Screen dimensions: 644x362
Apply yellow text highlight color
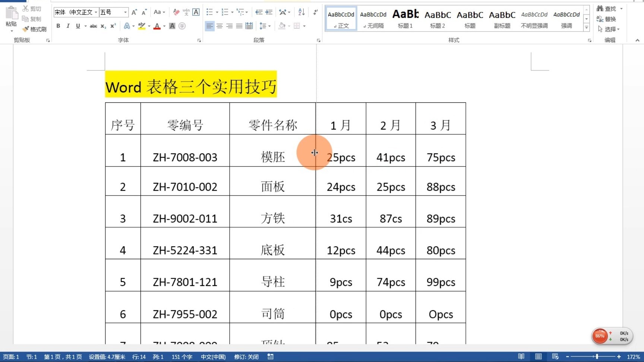(x=141, y=26)
